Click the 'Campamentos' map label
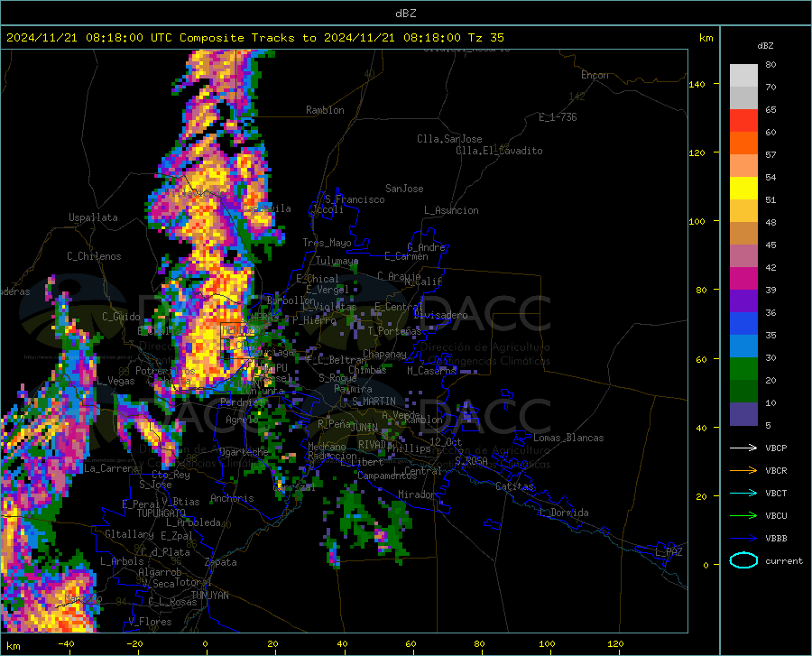This screenshot has height=656, width=812. (x=387, y=476)
